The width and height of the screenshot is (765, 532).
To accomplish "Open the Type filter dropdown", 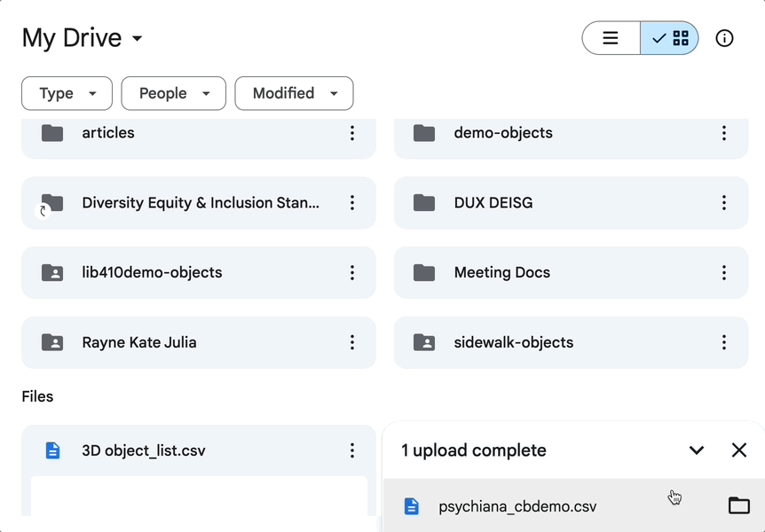I will point(67,93).
